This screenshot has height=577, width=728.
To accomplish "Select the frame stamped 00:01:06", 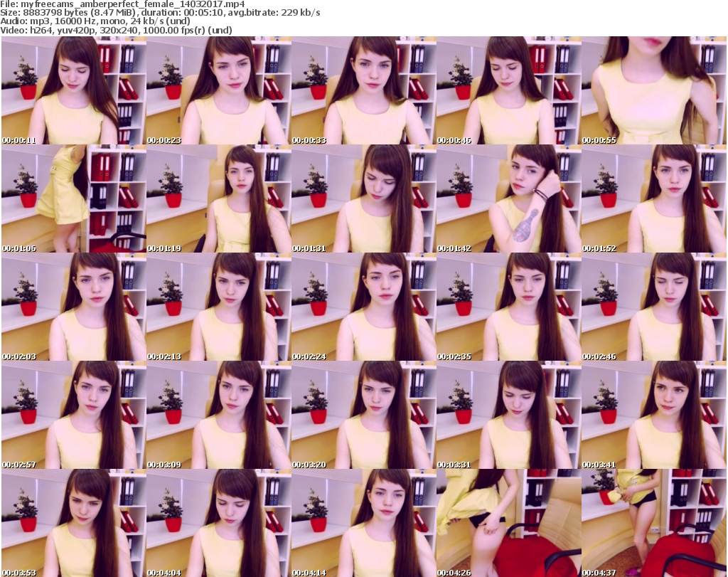I will coord(74,198).
